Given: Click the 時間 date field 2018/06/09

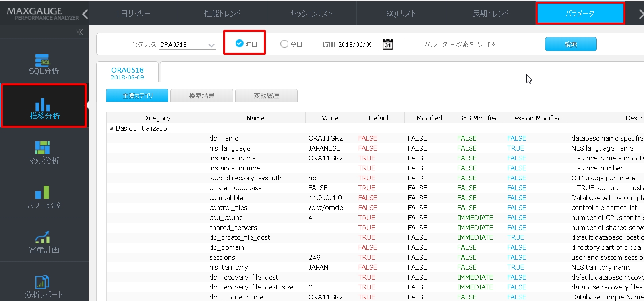Looking at the screenshot, I should 358,45.
